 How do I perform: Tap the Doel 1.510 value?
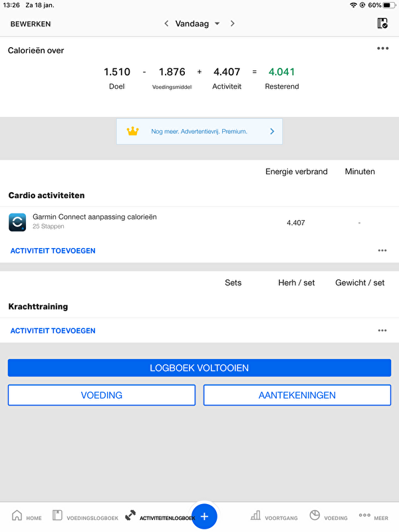[117, 72]
